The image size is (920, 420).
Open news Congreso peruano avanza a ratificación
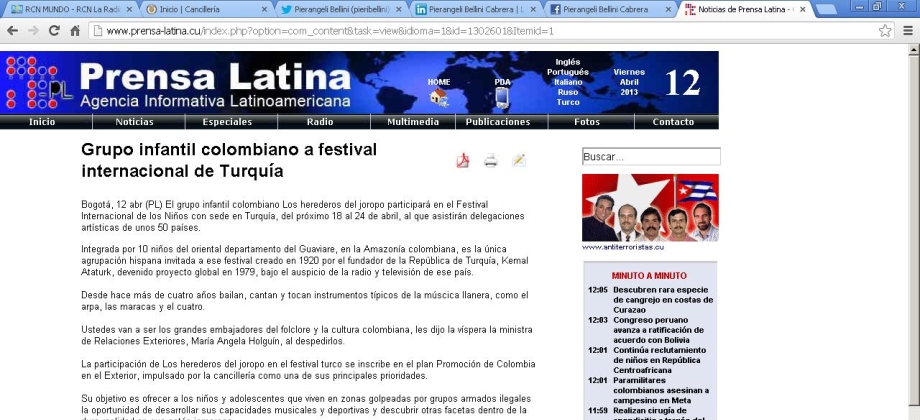[x=659, y=330]
